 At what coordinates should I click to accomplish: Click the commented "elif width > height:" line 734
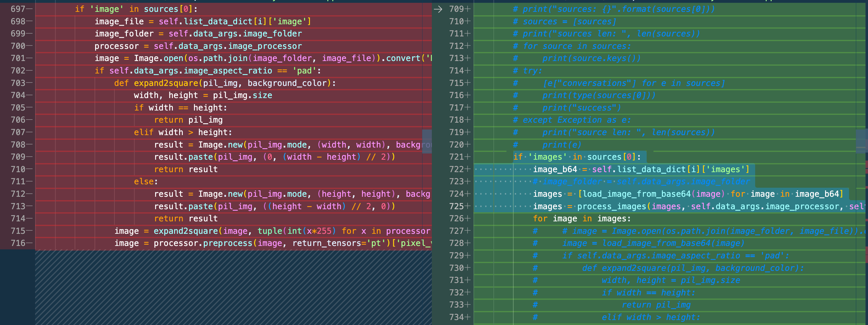click(x=616, y=317)
